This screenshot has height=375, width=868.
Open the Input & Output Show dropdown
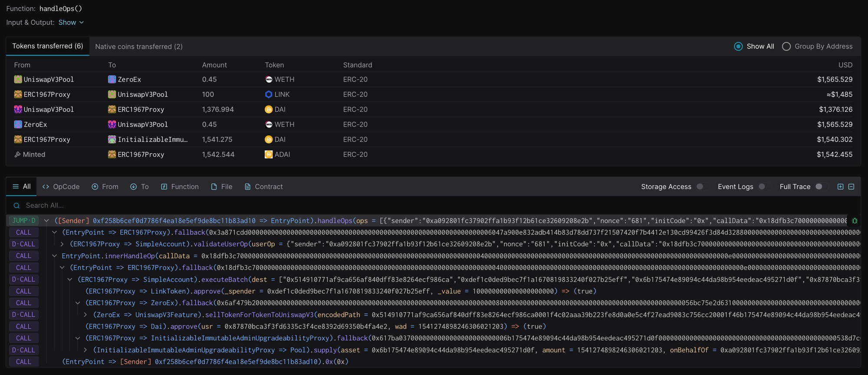(x=71, y=23)
